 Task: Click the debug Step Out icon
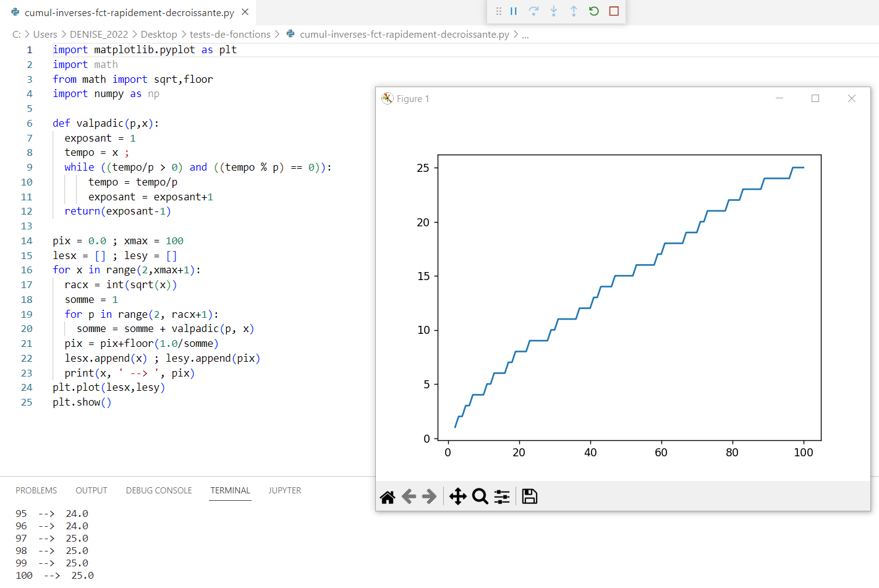(x=574, y=11)
